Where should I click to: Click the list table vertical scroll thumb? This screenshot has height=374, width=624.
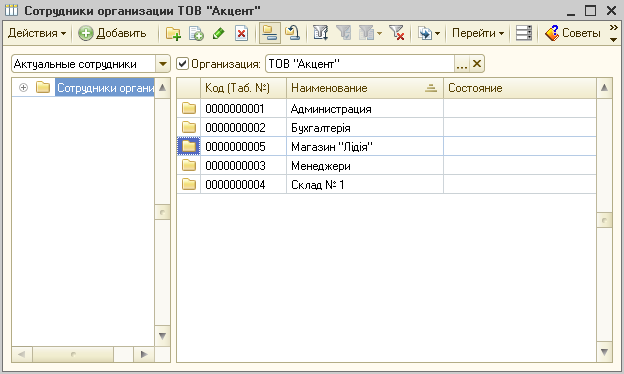click(x=604, y=220)
